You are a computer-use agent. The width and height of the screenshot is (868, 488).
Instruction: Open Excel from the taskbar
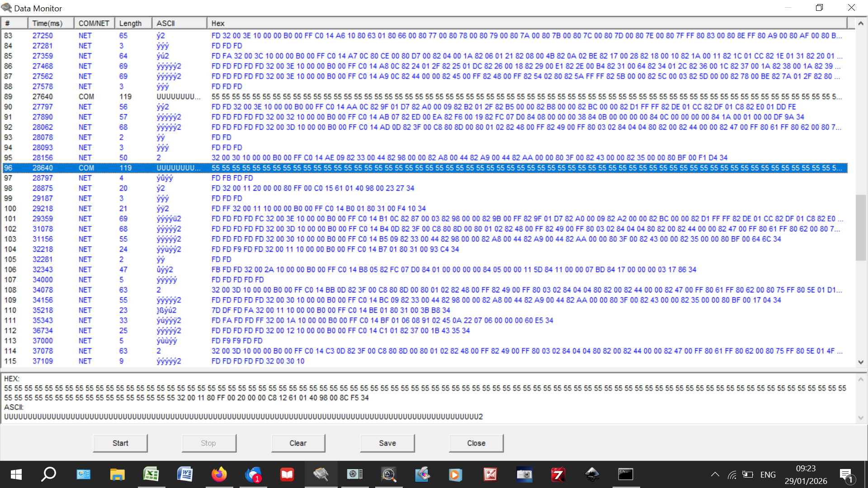pos(151,474)
